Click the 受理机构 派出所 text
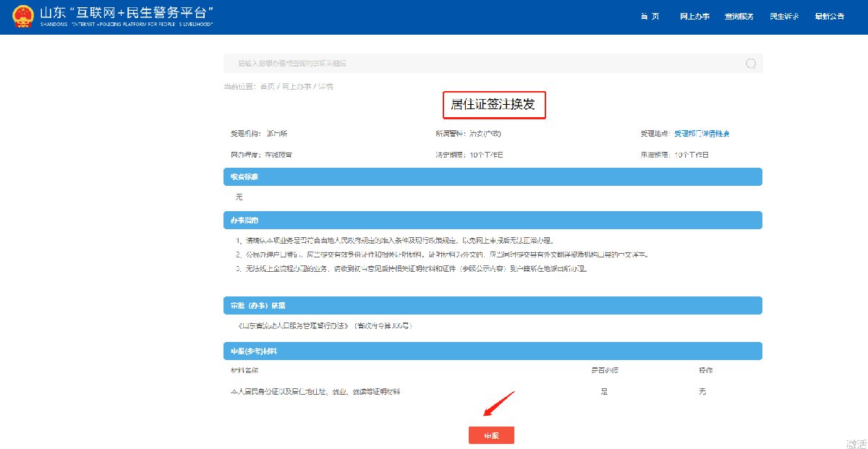This screenshot has width=868, height=449. tap(259, 134)
